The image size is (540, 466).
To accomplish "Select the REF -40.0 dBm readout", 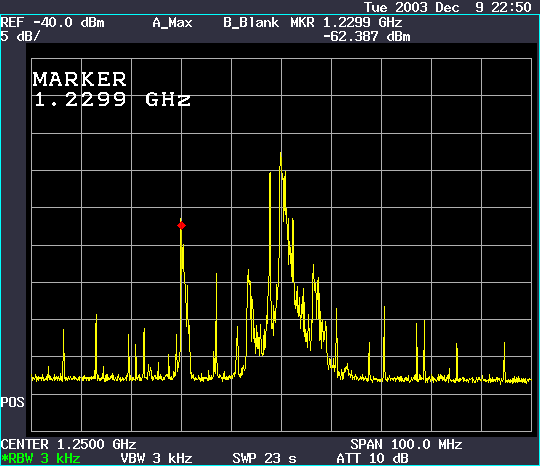I will pos(52,23).
